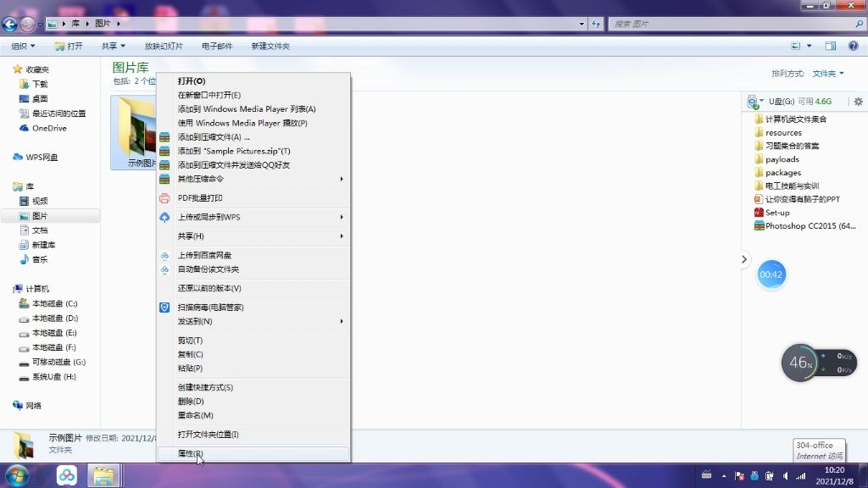Screen dimensions: 868x488
Task: Click the 00:42 timer bubble
Action: 771,274
